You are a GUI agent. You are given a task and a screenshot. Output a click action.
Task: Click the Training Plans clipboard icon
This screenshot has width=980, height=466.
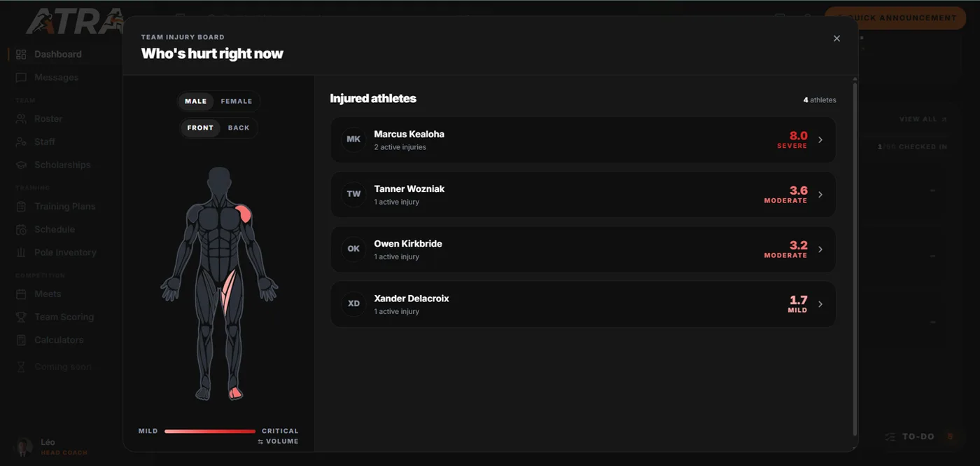tap(21, 206)
